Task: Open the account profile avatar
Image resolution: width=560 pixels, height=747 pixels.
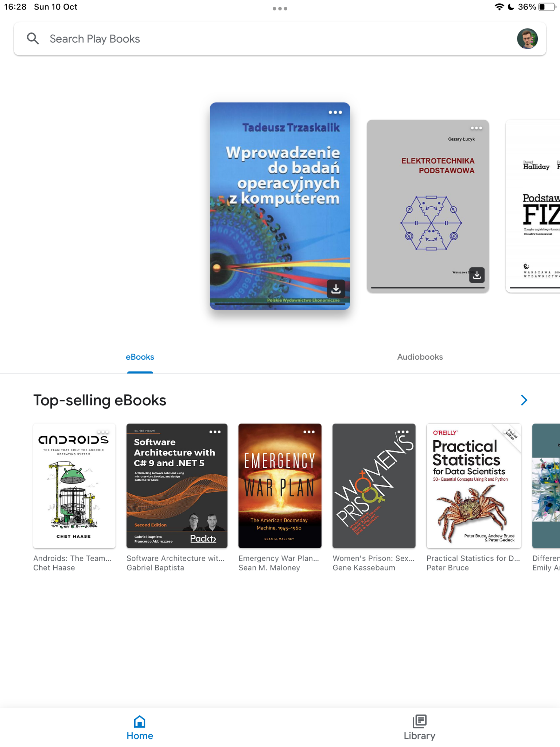Action: tap(527, 39)
